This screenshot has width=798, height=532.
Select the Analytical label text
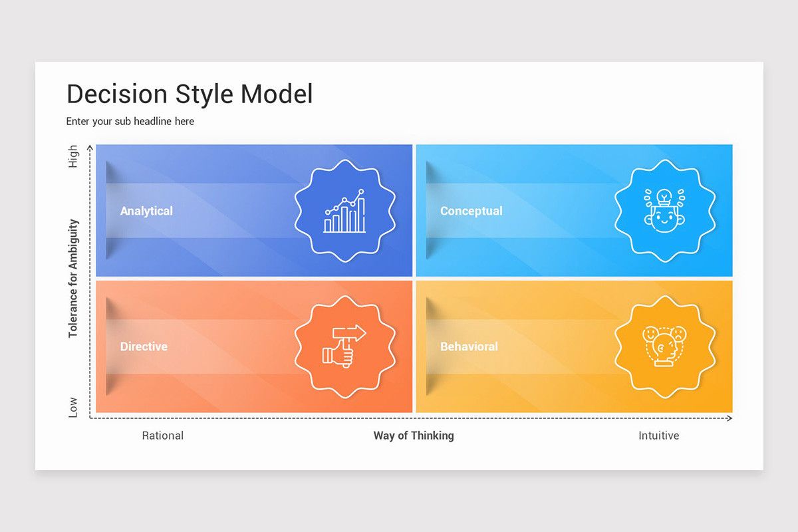(x=146, y=211)
